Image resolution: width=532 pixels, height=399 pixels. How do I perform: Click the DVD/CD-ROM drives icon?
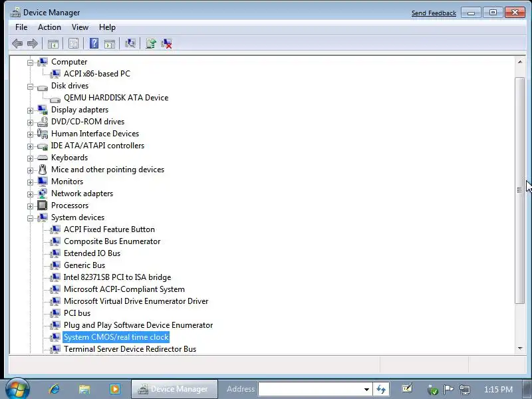pyautogui.click(x=43, y=122)
